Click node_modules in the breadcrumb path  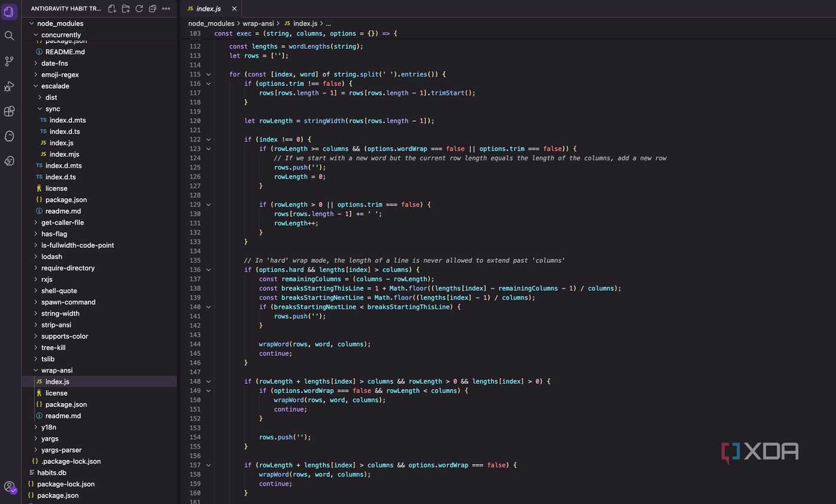click(x=211, y=23)
